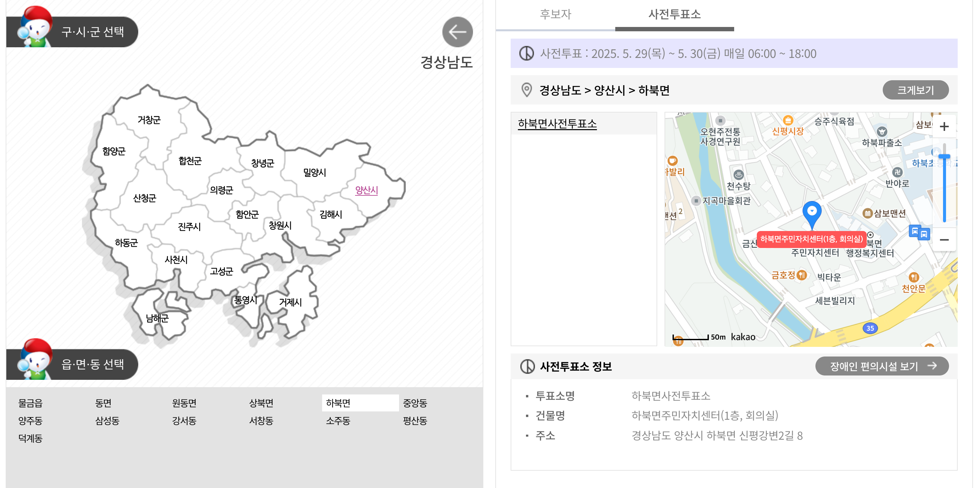Click route 35 road badge on map
This screenshot has height=488, width=980.
tap(870, 328)
